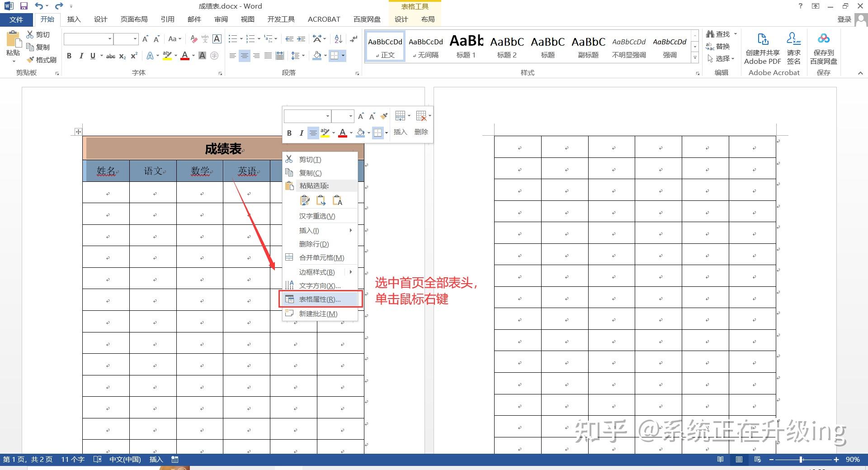
Task: Click the 90% zoom level indicator
Action: coord(853,460)
